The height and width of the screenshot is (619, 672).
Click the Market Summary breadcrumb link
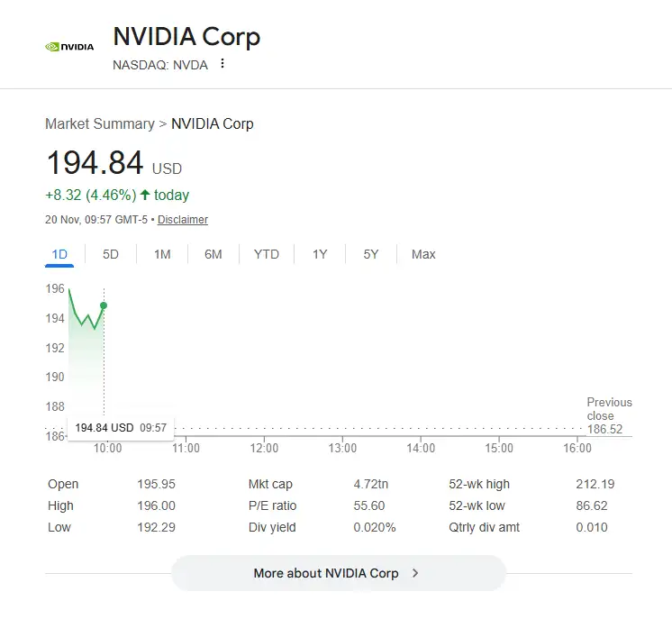click(100, 123)
